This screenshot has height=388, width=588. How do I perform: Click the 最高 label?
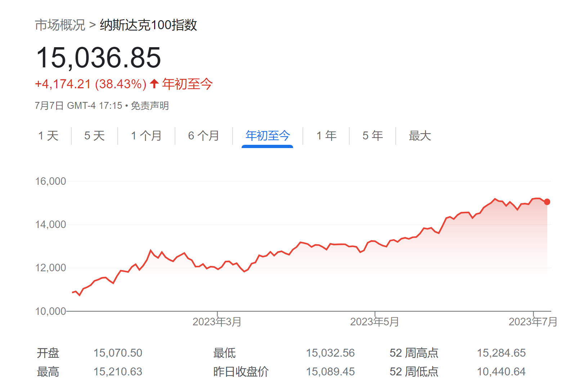coord(48,371)
